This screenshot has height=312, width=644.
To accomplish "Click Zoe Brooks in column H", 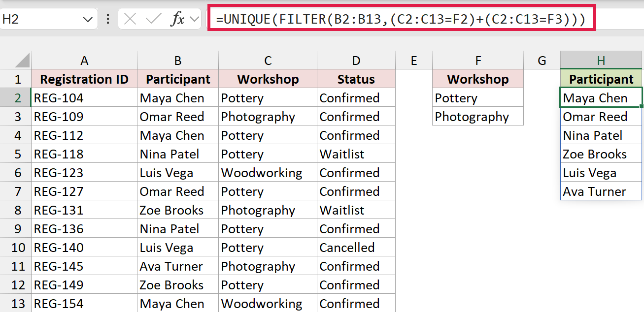I will click(x=601, y=154).
